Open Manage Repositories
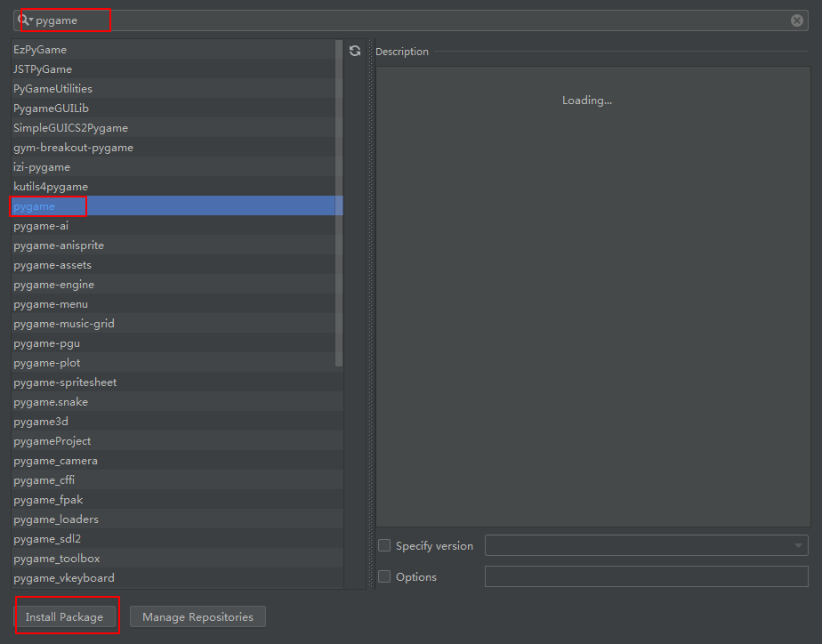Viewport: 822px width, 644px height. pos(197,616)
